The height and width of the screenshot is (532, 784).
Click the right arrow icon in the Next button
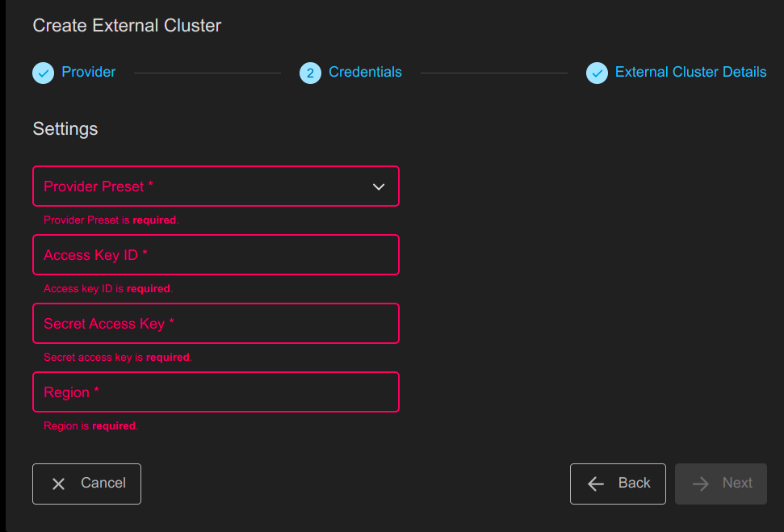pos(699,484)
